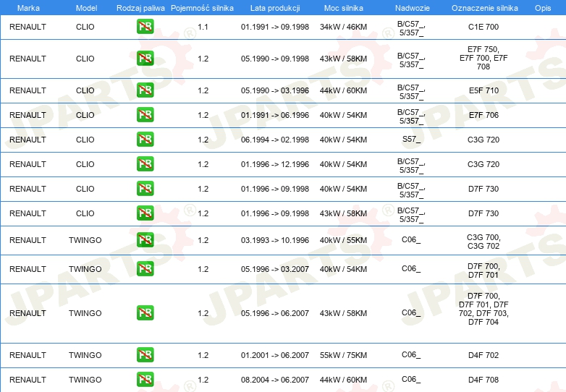Click the Rodzaj paliwa column header
Screen dimensions: 566x392
click(140, 8)
